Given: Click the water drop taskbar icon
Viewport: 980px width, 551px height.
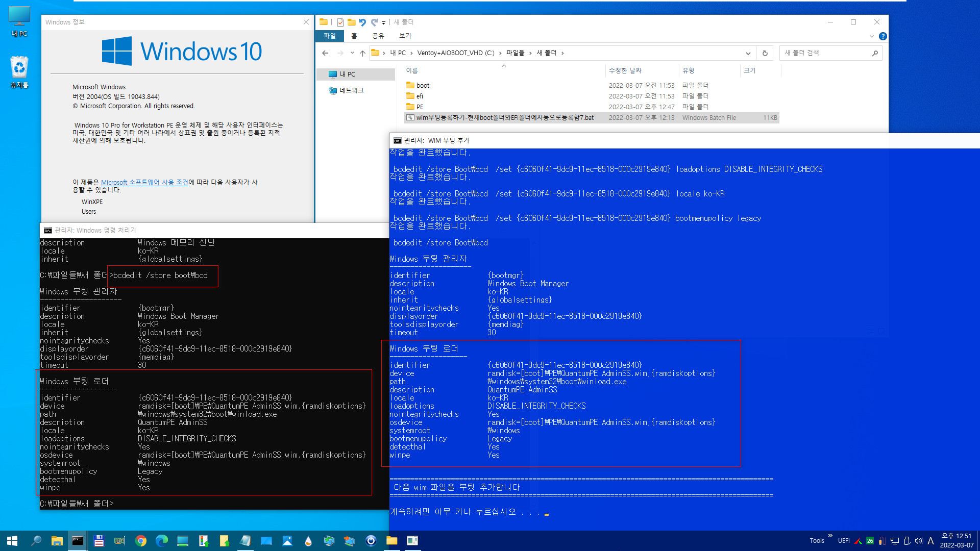Looking at the screenshot, I should [308, 541].
